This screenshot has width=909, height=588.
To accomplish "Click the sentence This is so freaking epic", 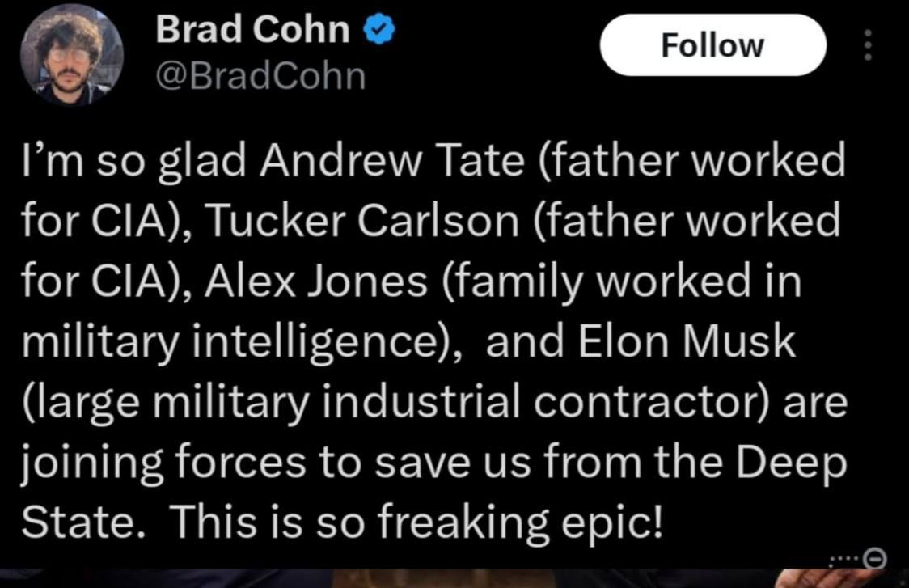I will [x=415, y=522].
